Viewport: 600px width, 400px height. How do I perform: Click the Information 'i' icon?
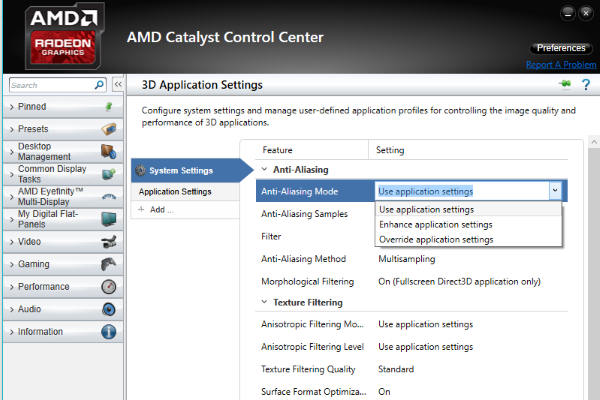coord(109,331)
